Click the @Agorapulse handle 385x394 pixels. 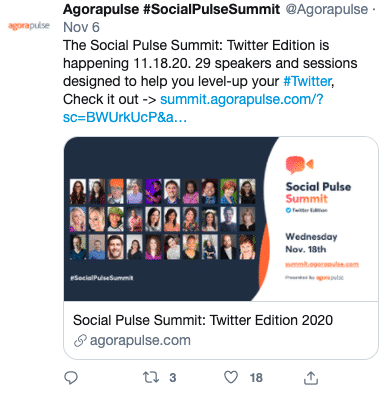pyautogui.click(x=327, y=9)
